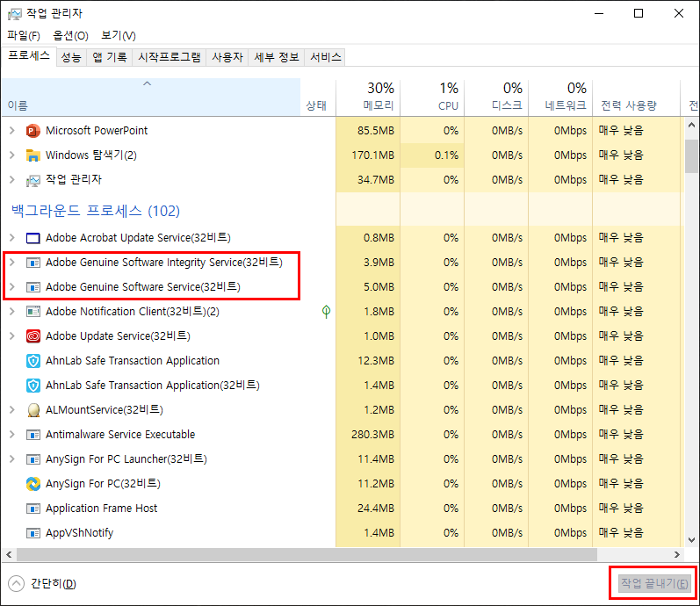Expand the 작업 관리자 process row
Image resolution: width=700 pixels, height=606 pixels.
12,179
